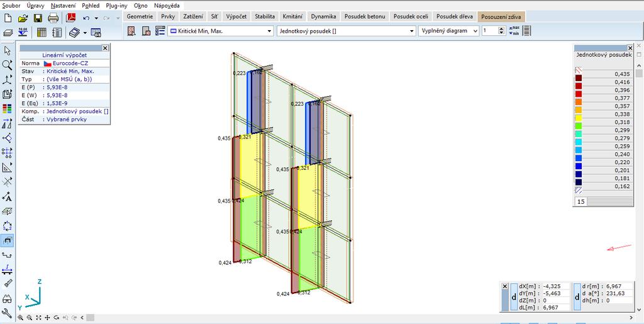
Task: Switch to the Síť tab
Action: [x=215, y=16]
